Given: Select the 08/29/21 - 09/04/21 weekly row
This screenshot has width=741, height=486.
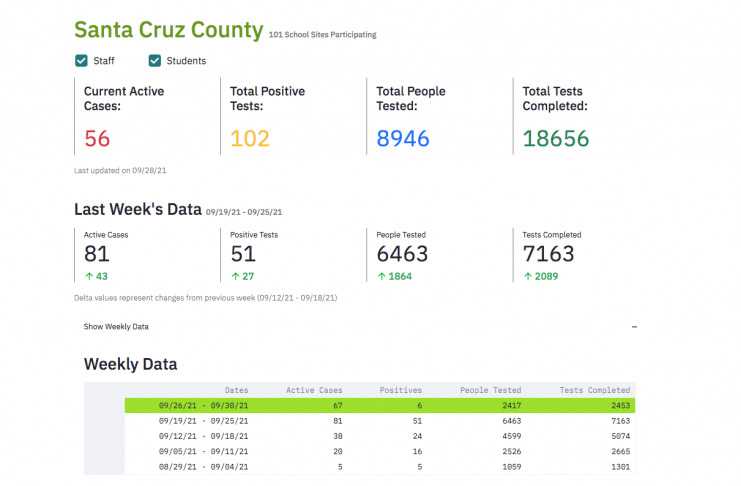Looking at the screenshot, I should [380, 467].
